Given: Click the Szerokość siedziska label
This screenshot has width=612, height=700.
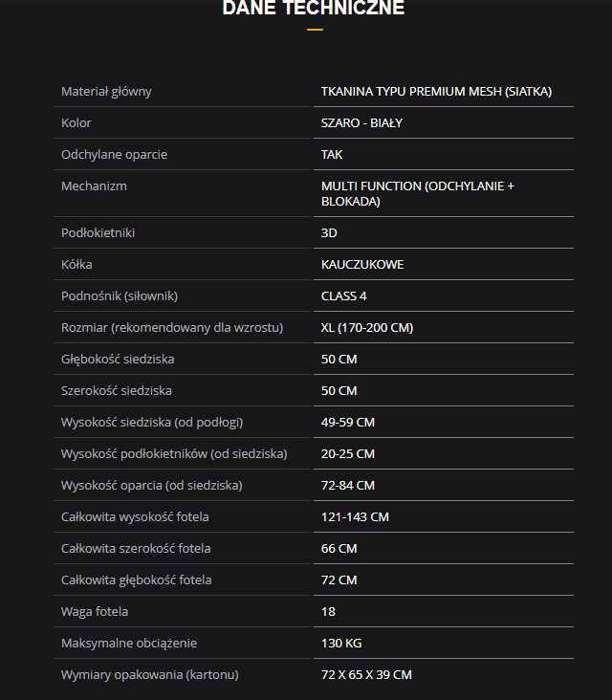Looking at the screenshot, I should [x=118, y=391].
